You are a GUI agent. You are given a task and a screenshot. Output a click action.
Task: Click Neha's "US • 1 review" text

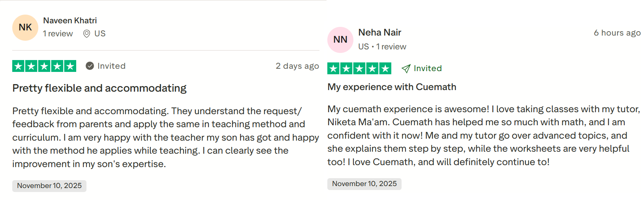coord(382,47)
